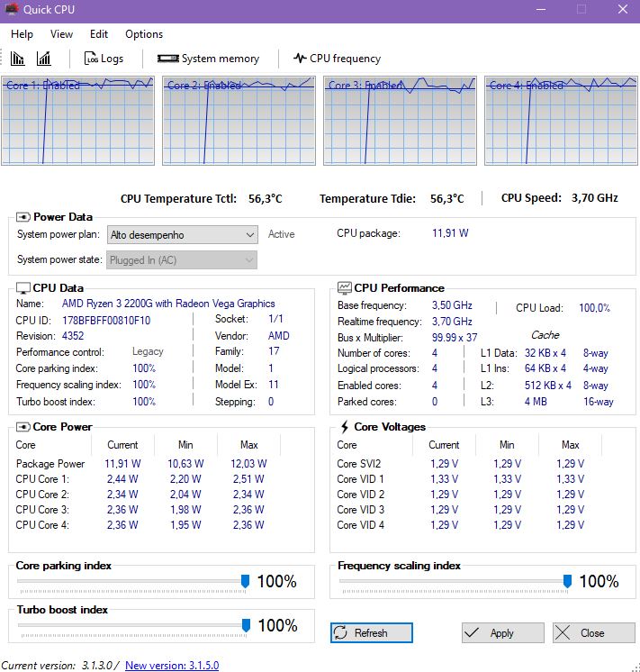Open CPU frequency toolbar item
Image resolution: width=640 pixels, height=672 pixels.
coord(338,59)
